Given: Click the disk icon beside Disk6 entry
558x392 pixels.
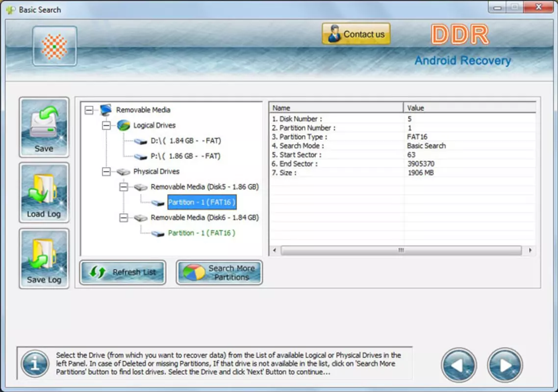Looking at the screenshot, I should (141, 218).
